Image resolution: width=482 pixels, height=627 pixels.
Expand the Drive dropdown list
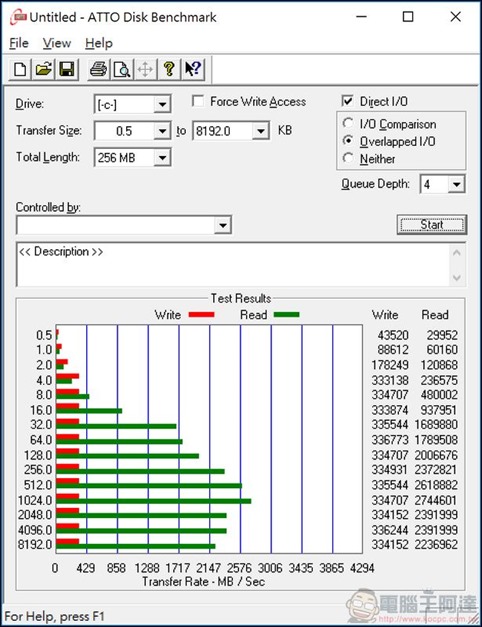(x=162, y=105)
